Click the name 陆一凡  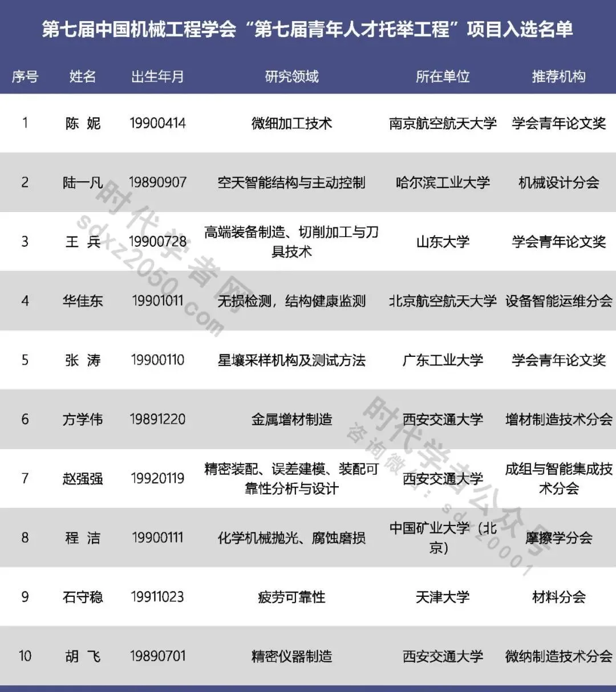(83, 182)
